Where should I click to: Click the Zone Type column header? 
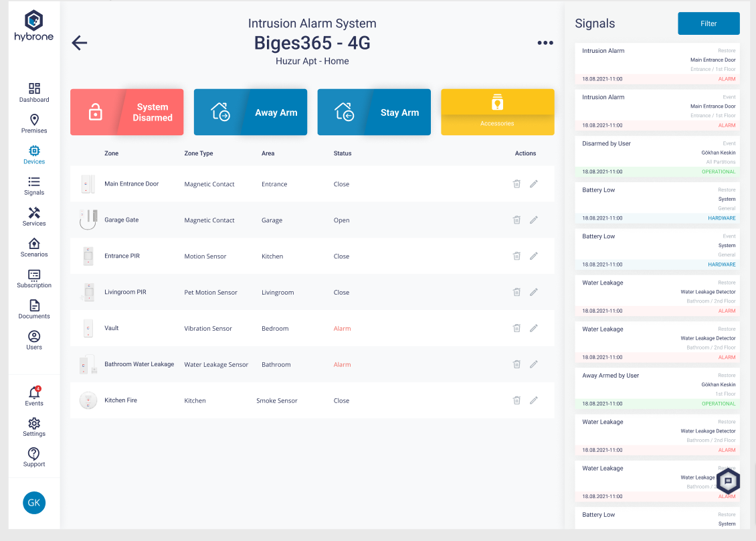tap(199, 153)
